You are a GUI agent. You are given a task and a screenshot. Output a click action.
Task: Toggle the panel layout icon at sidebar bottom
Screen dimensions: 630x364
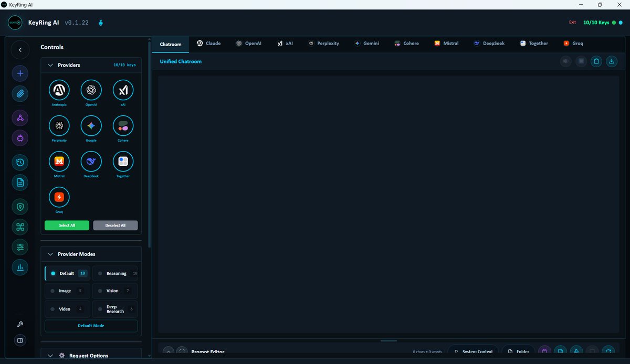tap(20, 340)
